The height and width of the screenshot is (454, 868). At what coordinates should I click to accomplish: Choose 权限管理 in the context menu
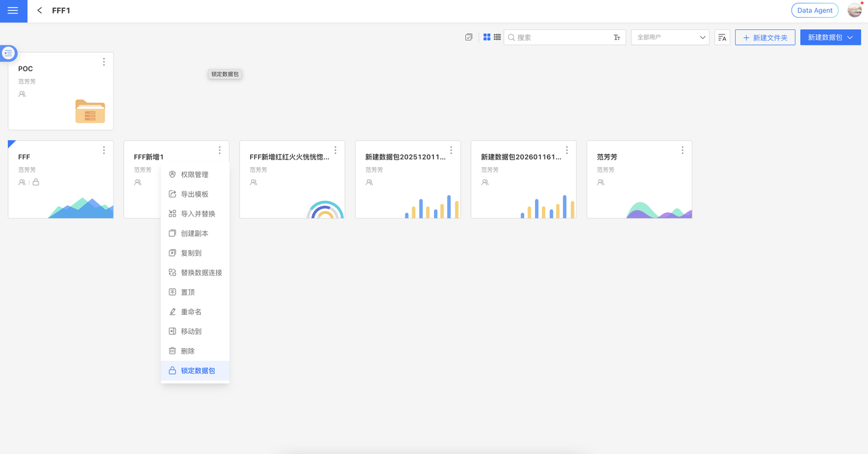pyautogui.click(x=194, y=174)
